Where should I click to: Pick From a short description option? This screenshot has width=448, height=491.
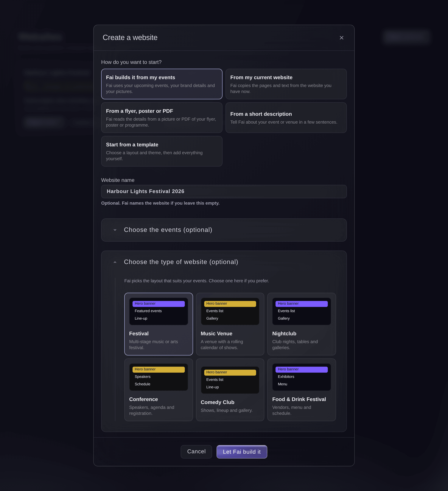(286, 118)
